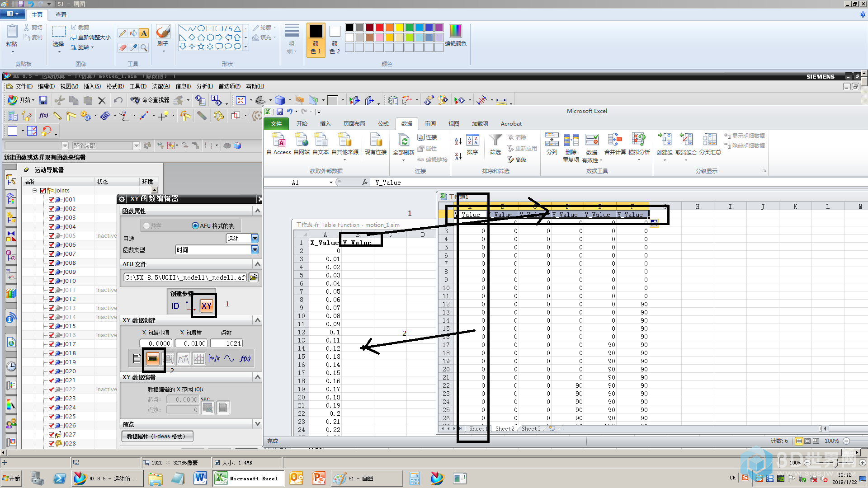Pick the red color swatch in Paint
Viewport: 868px width, 488px height.
(x=379, y=28)
